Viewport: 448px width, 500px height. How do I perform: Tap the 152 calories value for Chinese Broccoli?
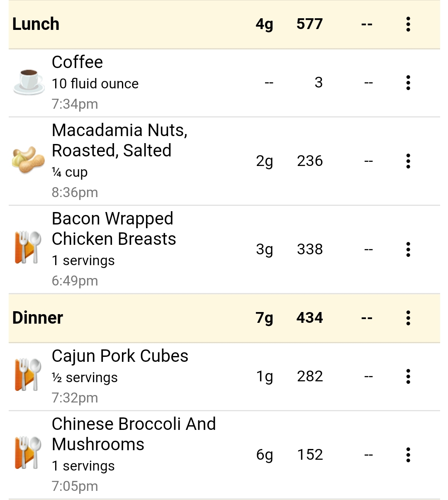(x=310, y=455)
